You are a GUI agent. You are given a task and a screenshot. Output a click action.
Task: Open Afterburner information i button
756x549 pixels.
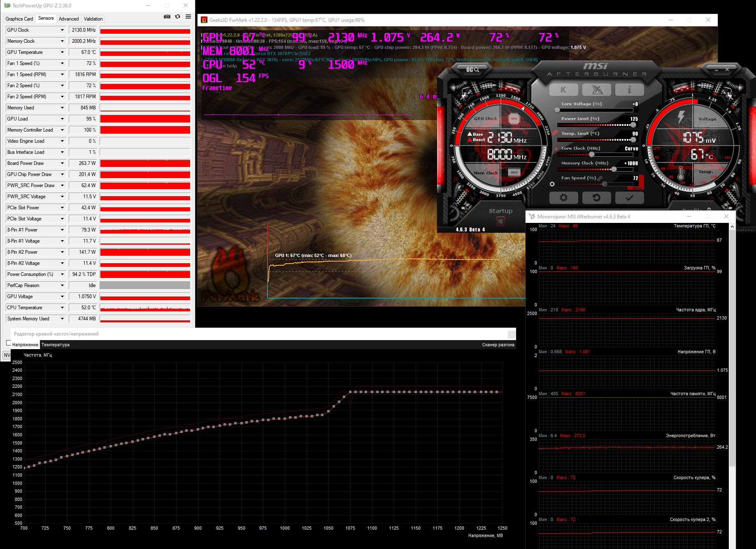point(629,90)
